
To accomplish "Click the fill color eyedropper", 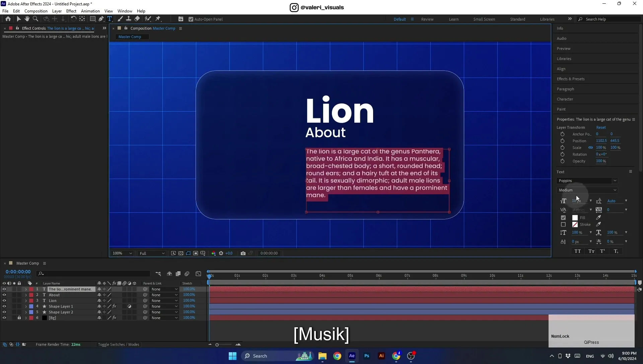I will click(x=598, y=217).
